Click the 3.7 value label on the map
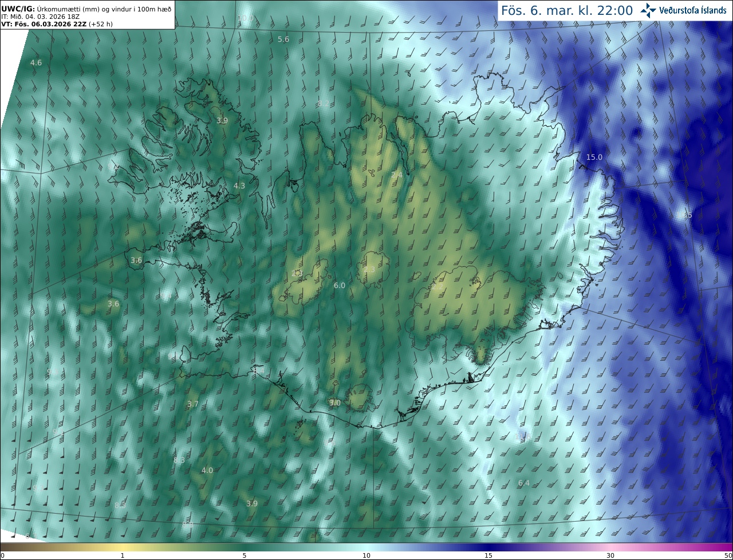The image size is (733, 560). coord(193,404)
